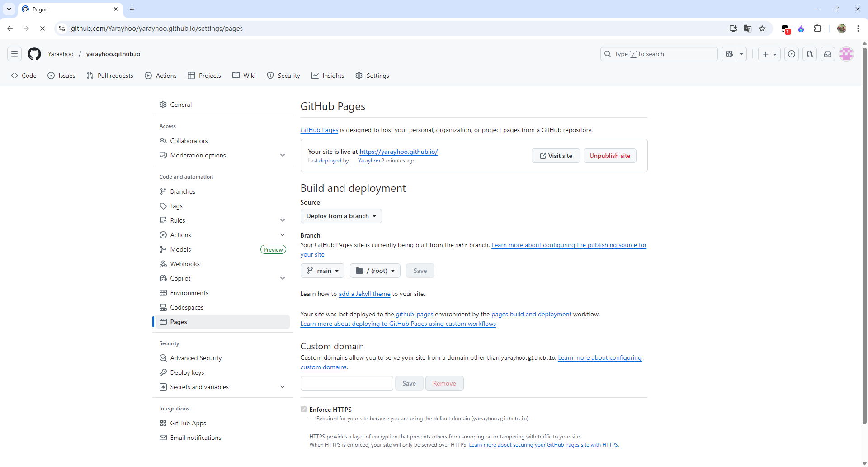The width and height of the screenshot is (868, 467).
Task: Open Models preview settings
Action: coord(222,249)
